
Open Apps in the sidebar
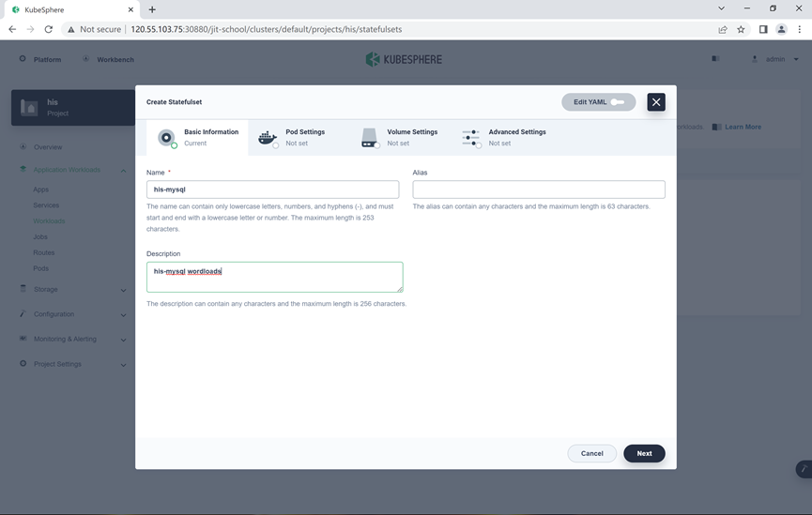point(41,189)
